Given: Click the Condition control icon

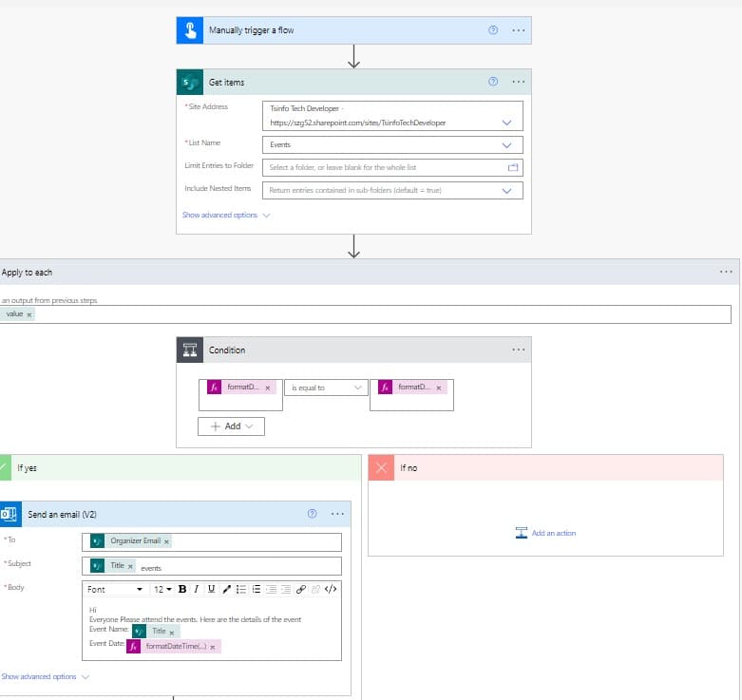Looking at the screenshot, I should [190, 350].
